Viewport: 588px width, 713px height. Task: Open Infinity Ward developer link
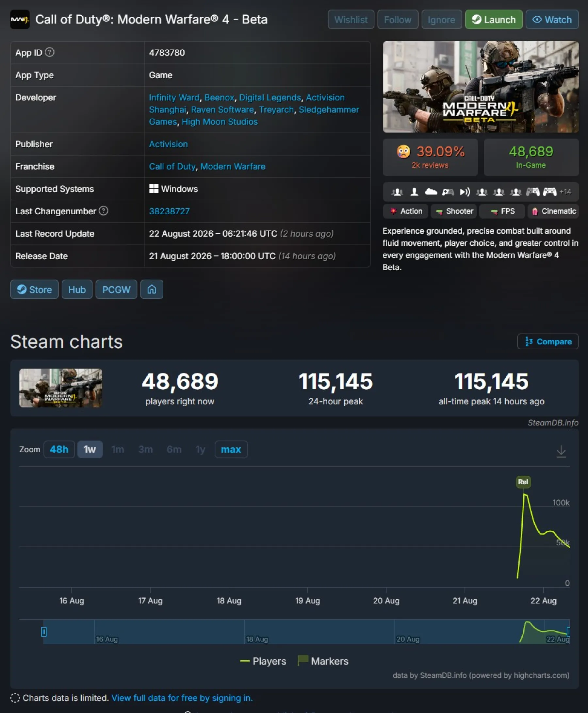[174, 98]
